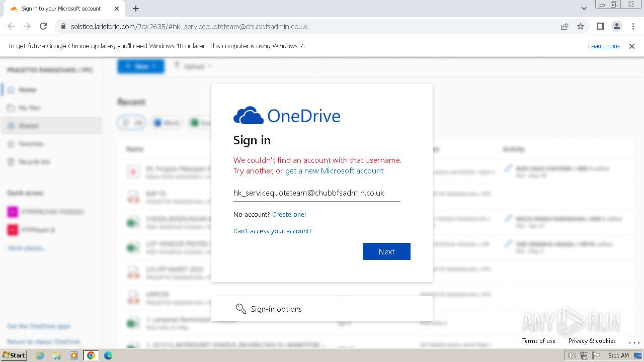The width and height of the screenshot is (644, 362).
Task: Click the taskbar clock showing 5:11 AM
Action: coord(618,355)
